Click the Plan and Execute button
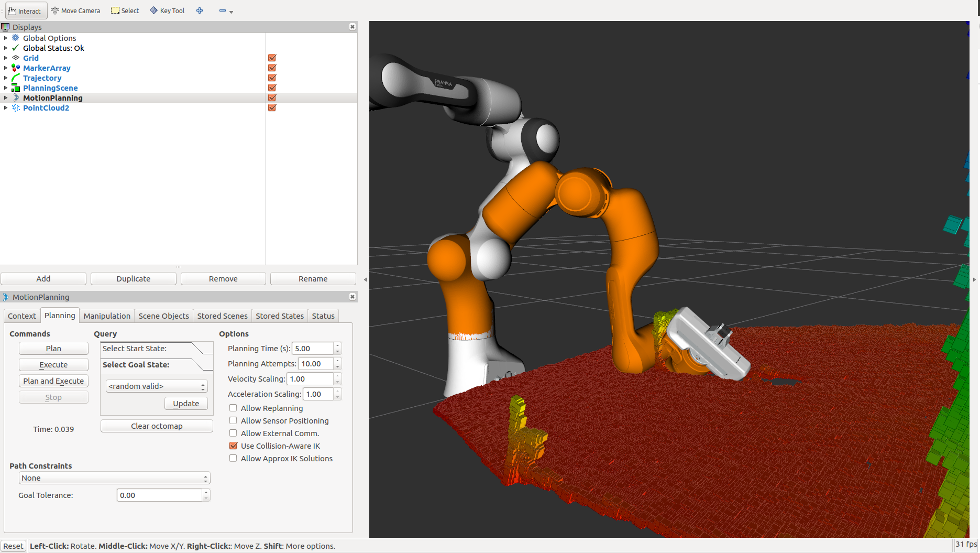The width and height of the screenshot is (980, 553). [53, 381]
